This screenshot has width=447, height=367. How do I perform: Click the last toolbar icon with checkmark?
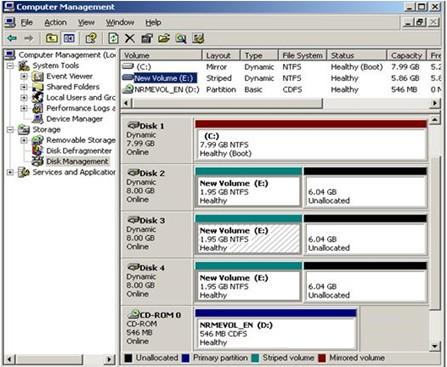(x=198, y=39)
